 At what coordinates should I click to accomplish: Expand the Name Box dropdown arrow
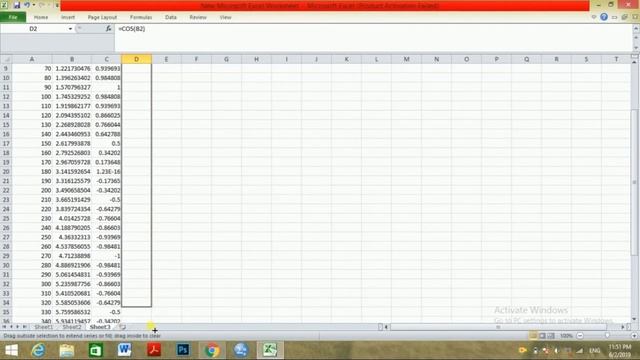pos(70,29)
